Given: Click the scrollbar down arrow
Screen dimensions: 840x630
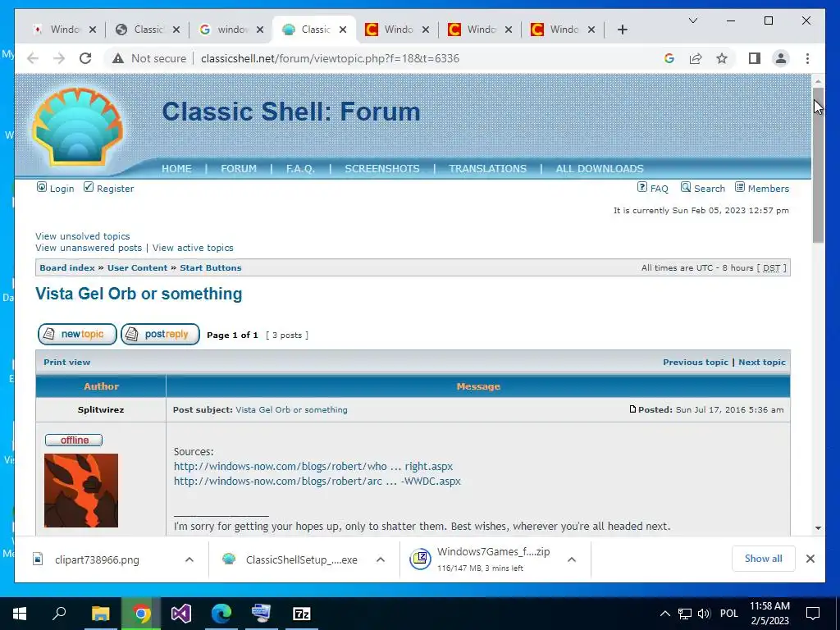Looking at the screenshot, I should (818, 527).
